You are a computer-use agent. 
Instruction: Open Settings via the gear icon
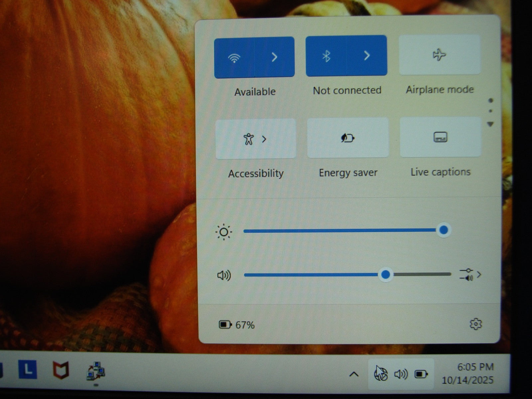pos(475,324)
